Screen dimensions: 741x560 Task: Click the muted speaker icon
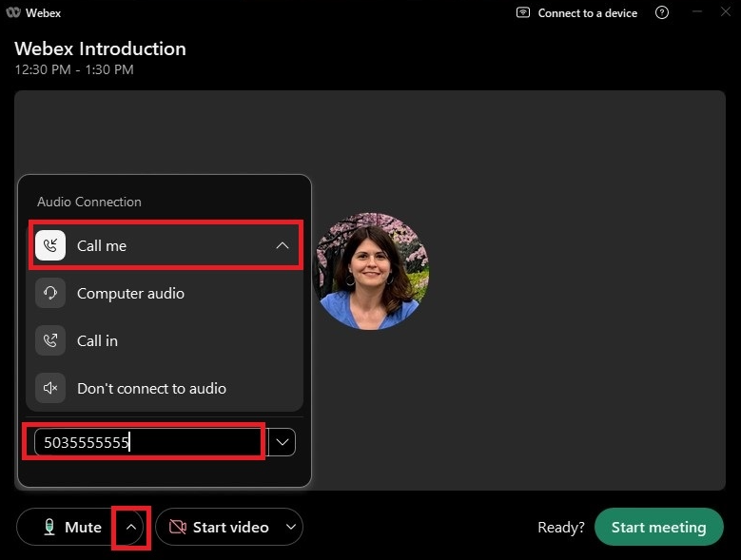[50, 388]
